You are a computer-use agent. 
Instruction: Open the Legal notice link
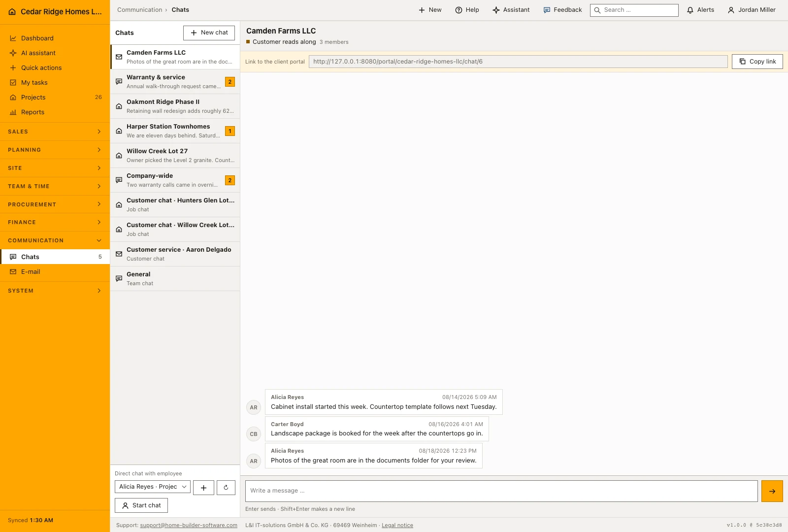click(x=397, y=525)
